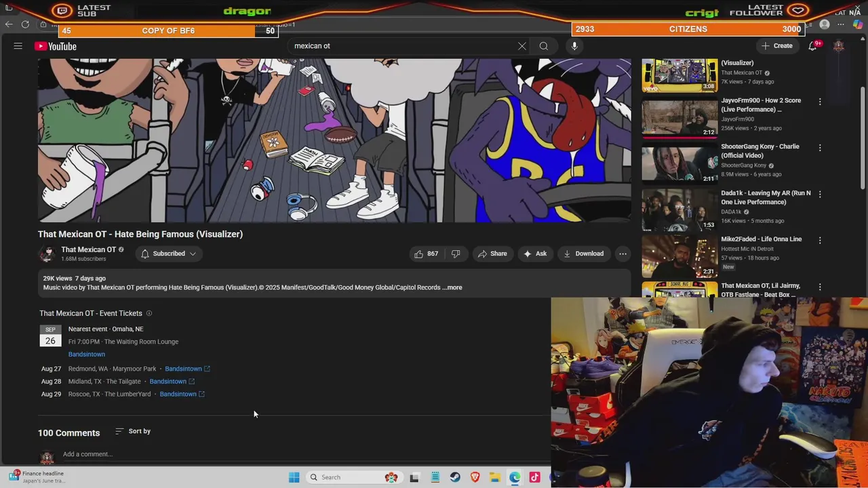This screenshot has width=868, height=488.
Task: Open Mike2Faded Life Onna Line thumbnail
Action: pyautogui.click(x=679, y=256)
